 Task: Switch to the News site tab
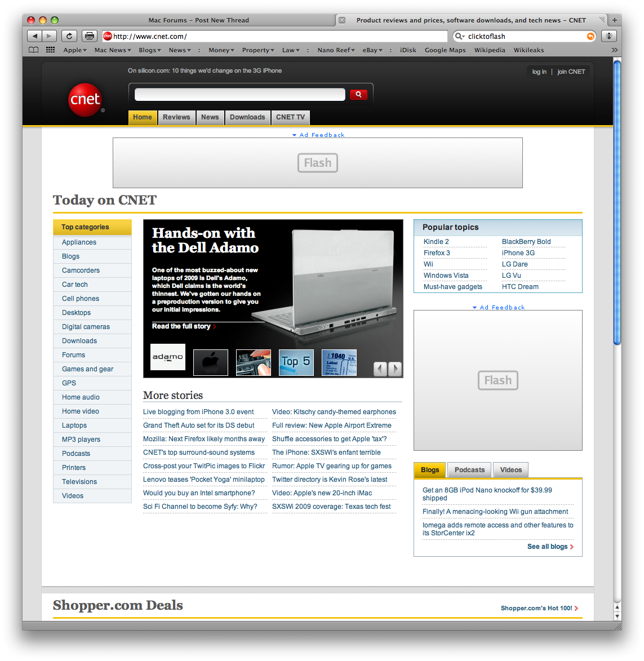click(210, 117)
